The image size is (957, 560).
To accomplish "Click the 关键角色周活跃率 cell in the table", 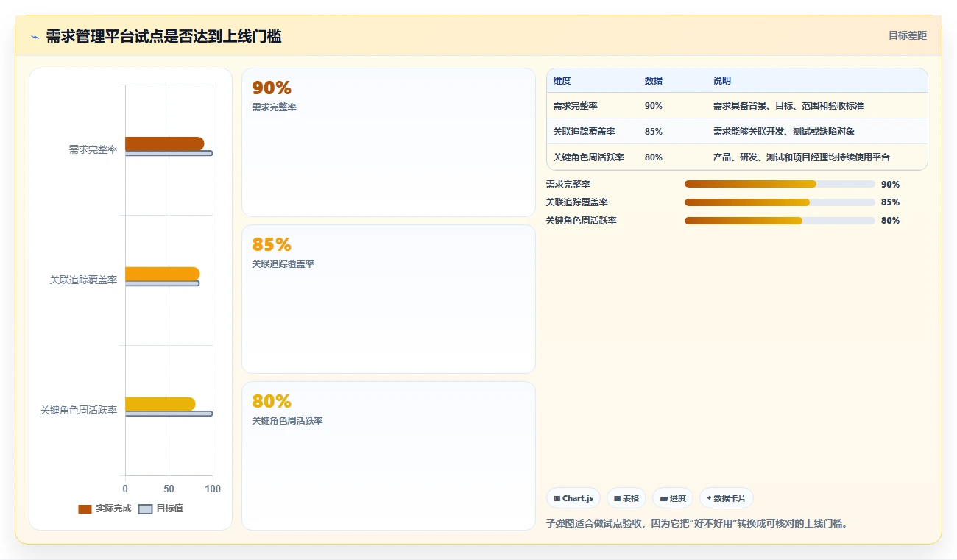I will [x=588, y=157].
